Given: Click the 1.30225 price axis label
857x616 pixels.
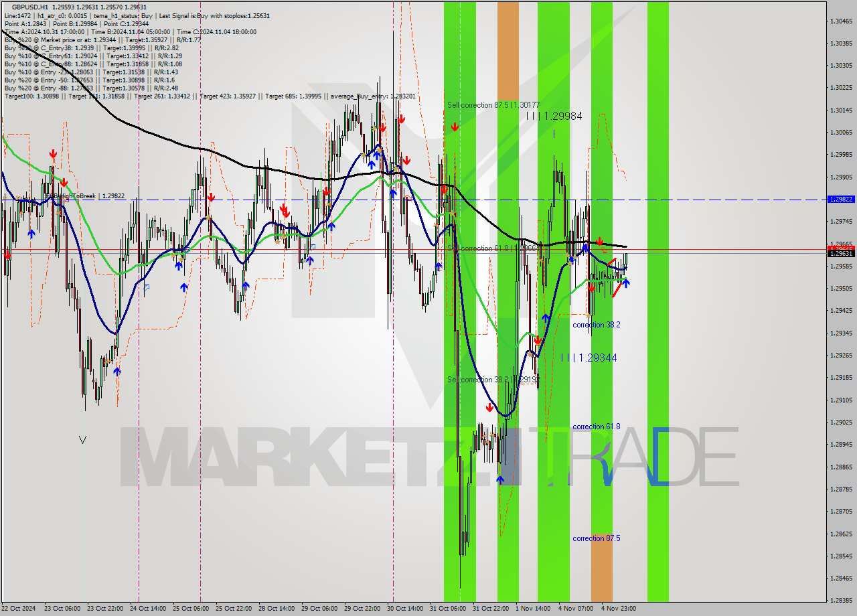Looking at the screenshot, I should 841,87.
